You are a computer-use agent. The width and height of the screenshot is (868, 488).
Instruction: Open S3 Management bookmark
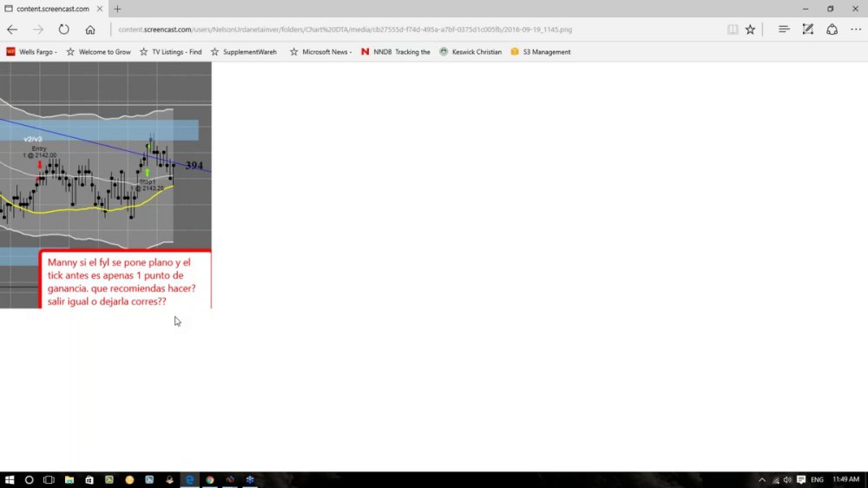(540, 51)
